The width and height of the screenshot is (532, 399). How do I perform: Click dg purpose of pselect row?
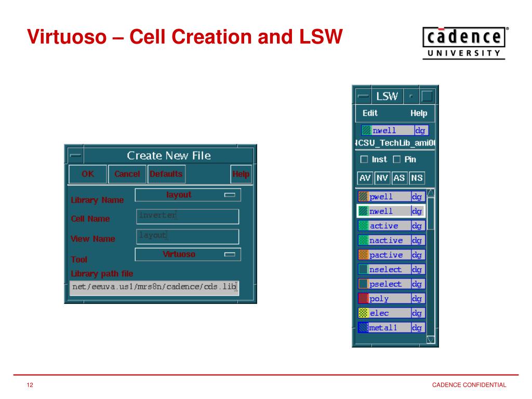click(x=417, y=284)
